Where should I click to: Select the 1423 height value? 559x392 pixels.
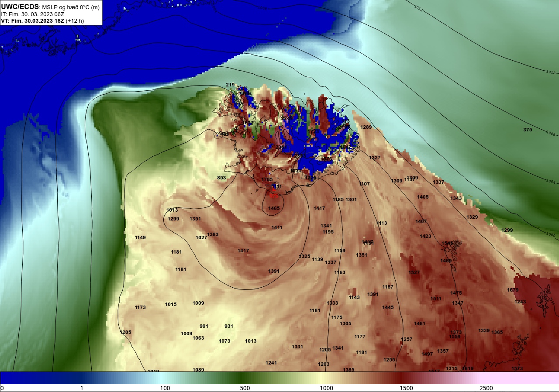coord(425,236)
